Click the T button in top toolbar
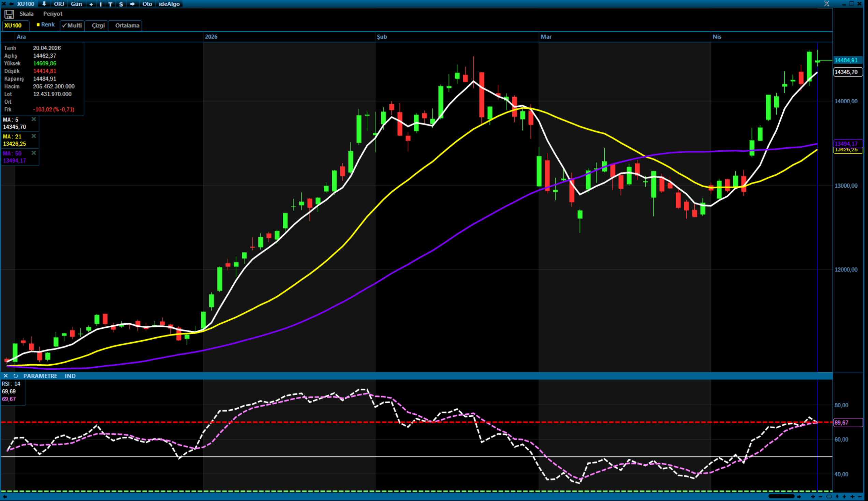This screenshot has width=868, height=501. pyautogui.click(x=111, y=4)
